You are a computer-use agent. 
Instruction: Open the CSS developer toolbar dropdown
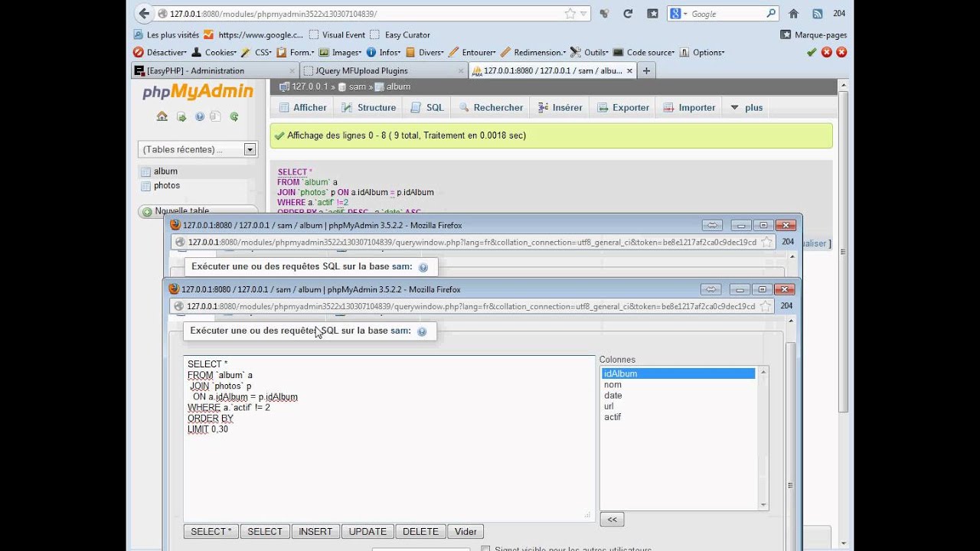click(256, 52)
